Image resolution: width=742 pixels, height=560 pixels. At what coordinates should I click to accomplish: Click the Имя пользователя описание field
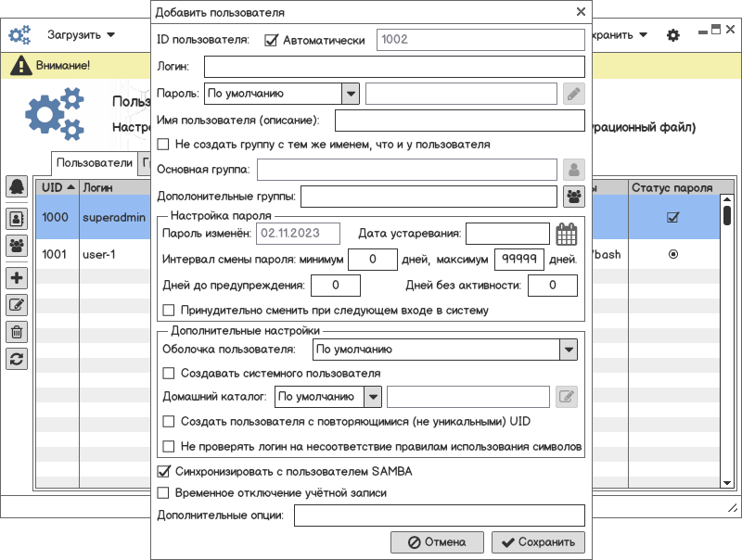[x=459, y=121]
